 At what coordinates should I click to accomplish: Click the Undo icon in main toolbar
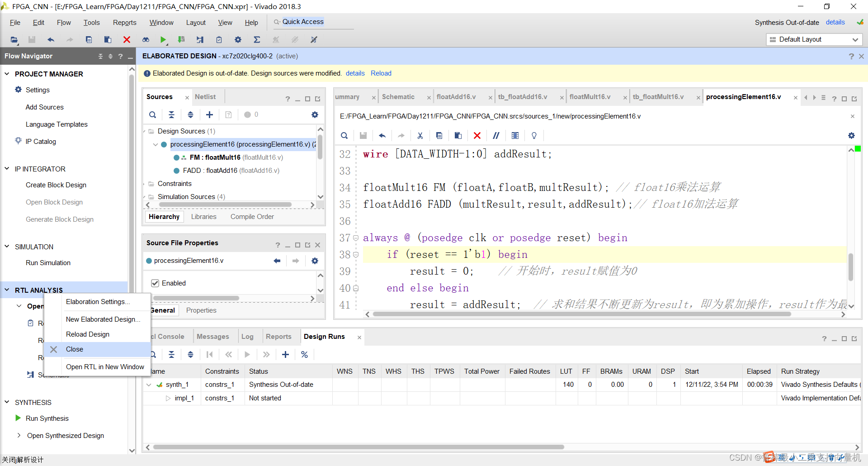[x=51, y=40]
